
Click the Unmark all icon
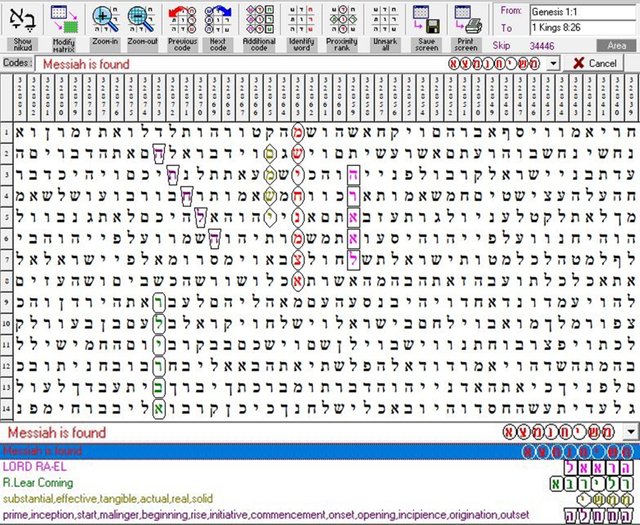tap(384, 20)
